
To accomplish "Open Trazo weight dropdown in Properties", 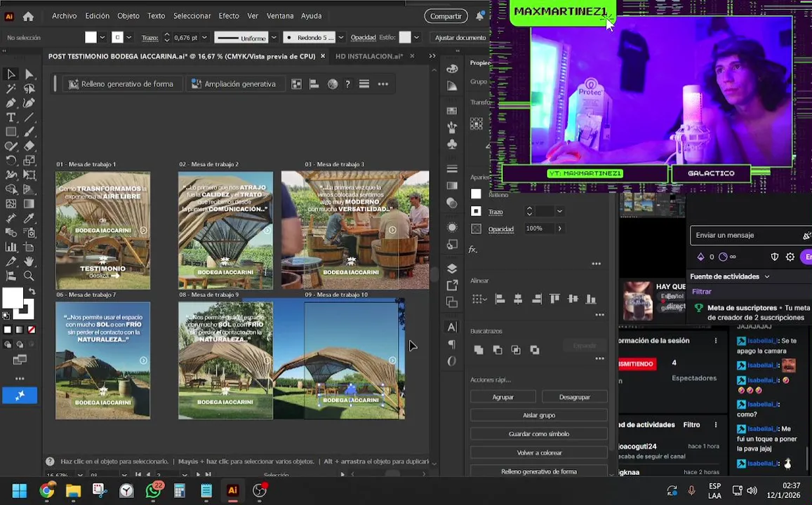I will [560, 211].
